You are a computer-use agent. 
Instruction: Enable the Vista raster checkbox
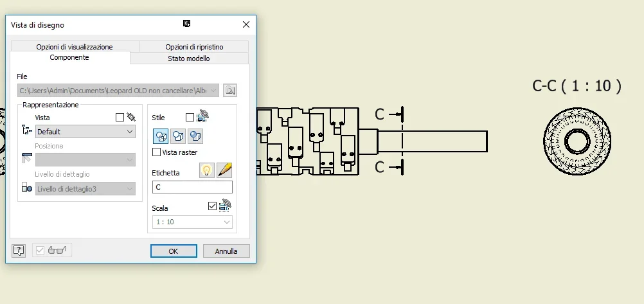pyautogui.click(x=156, y=152)
